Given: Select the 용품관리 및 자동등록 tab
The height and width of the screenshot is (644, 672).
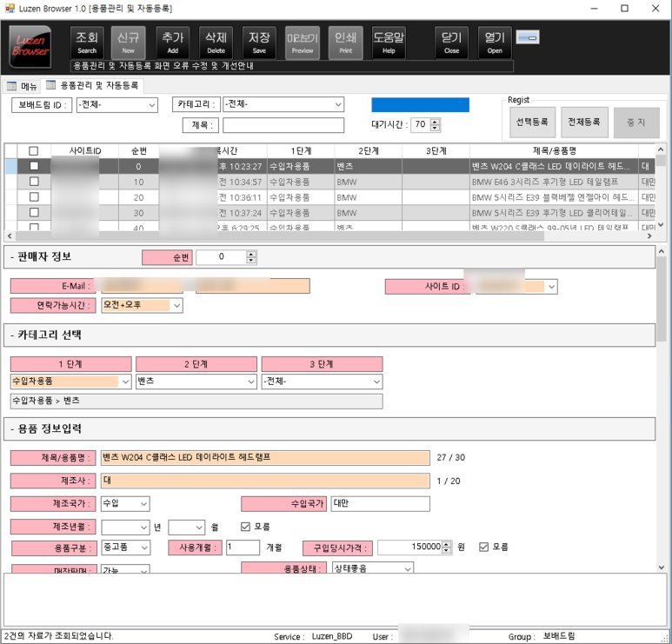Looking at the screenshot, I should click(92, 86).
